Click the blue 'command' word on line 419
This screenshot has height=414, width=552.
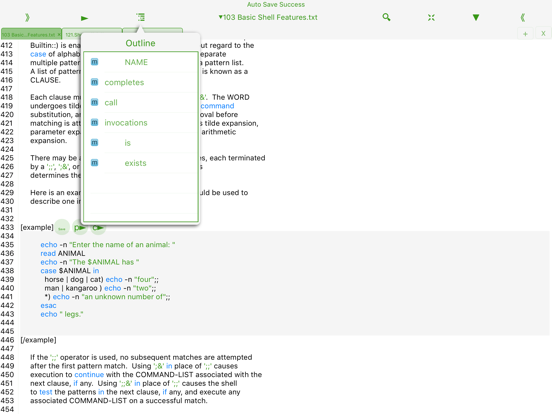coord(217,106)
